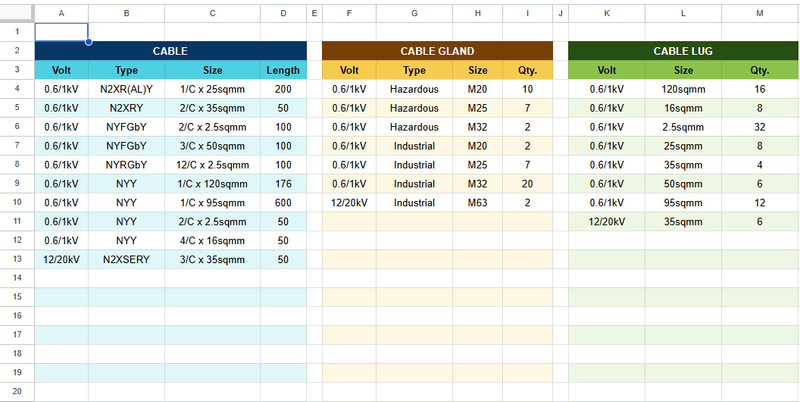The height and width of the screenshot is (402, 800).
Task: Click the fill handle on cell A1
Action: 88,41
